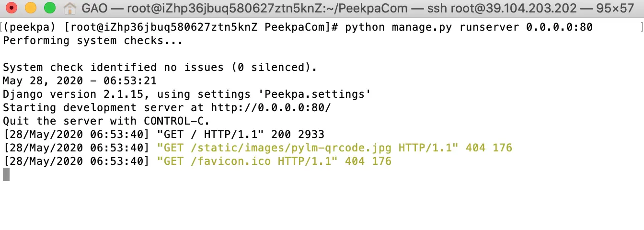Minimize the terminal with the yellow button

click(30, 8)
